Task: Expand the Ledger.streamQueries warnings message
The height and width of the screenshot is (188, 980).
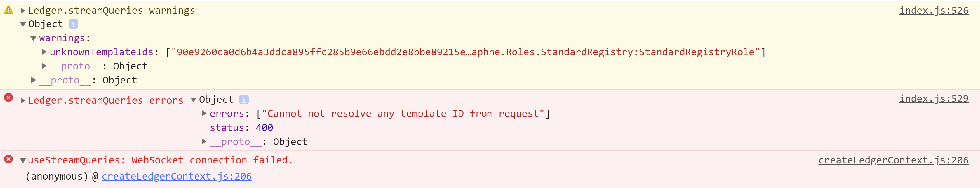Action: coord(23,11)
